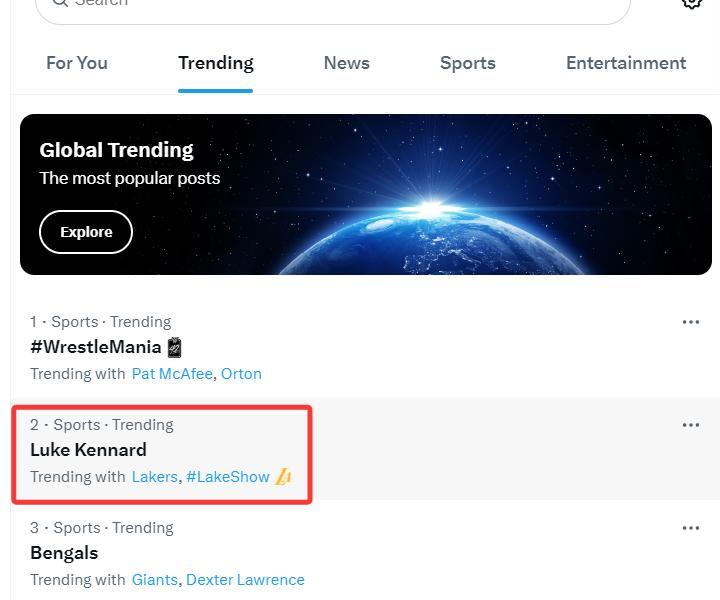Image resolution: width=720 pixels, height=600 pixels.
Task: Follow the Orton trending link
Action: 241,374
